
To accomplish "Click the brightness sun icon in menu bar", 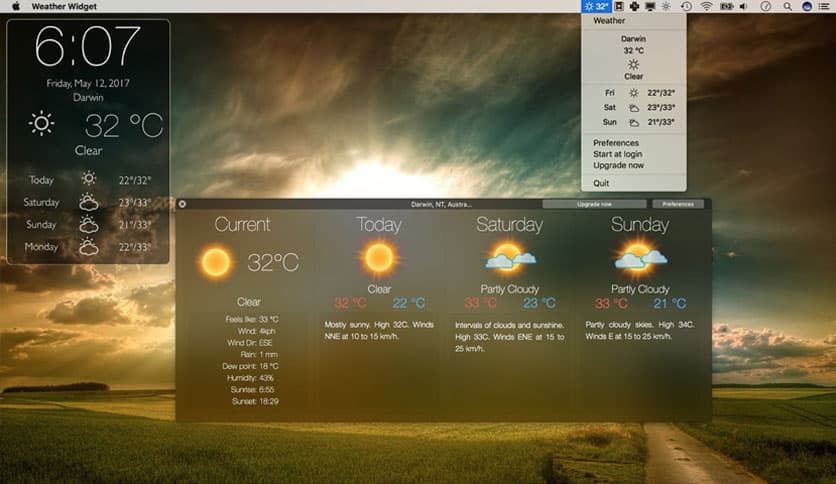I will click(x=666, y=6).
